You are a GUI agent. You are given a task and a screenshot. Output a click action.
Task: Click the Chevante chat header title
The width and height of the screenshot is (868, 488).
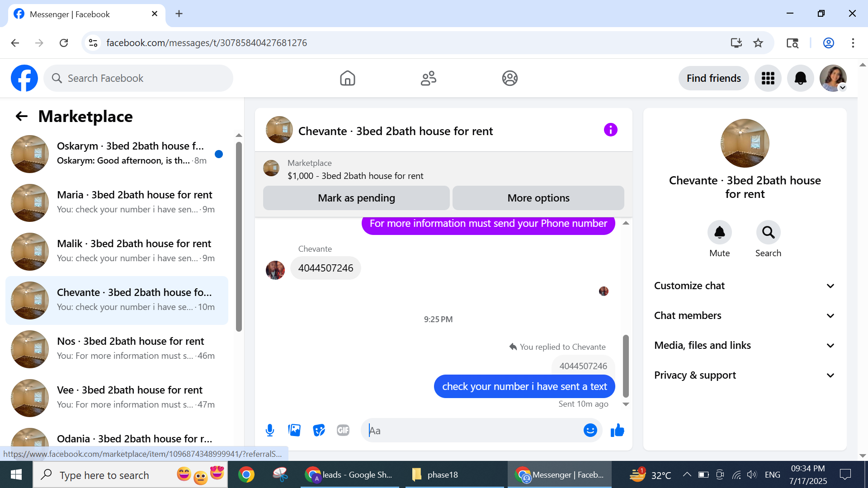(395, 131)
